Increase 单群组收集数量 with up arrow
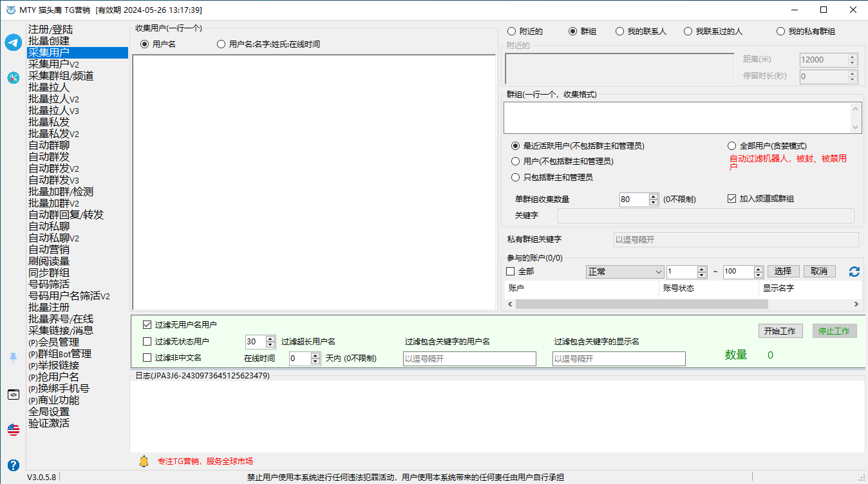868x484 pixels. click(x=654, y=196)
